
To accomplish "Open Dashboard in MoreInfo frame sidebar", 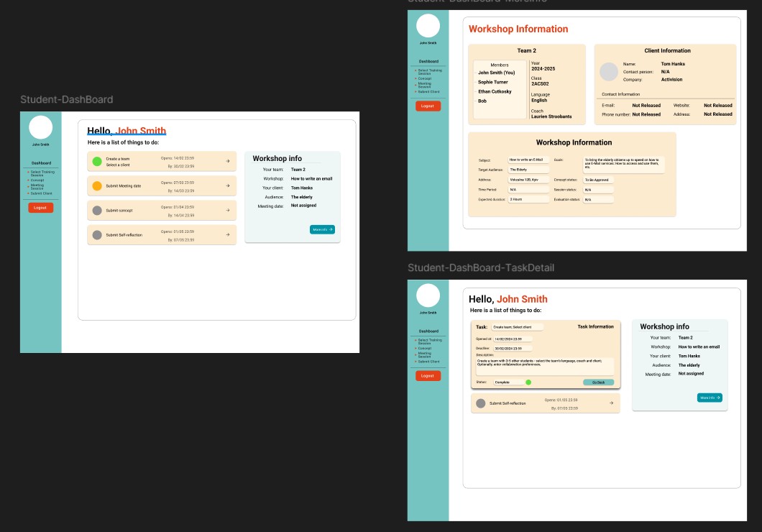I will click(428, 61).
